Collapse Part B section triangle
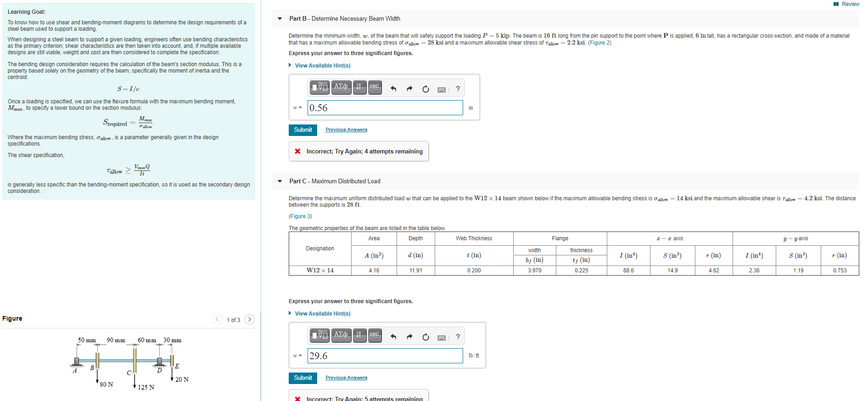Viewport: 868px width, 401px height. (280, 19)
